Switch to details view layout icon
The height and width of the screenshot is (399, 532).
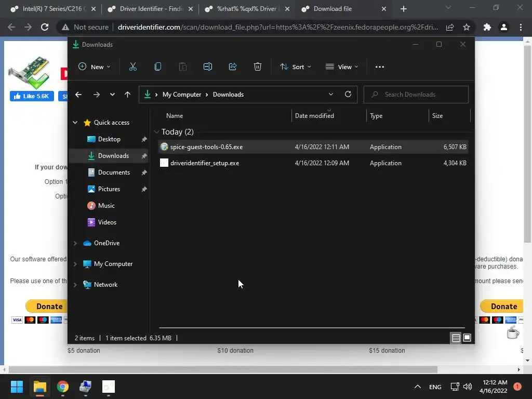(456, 338)
